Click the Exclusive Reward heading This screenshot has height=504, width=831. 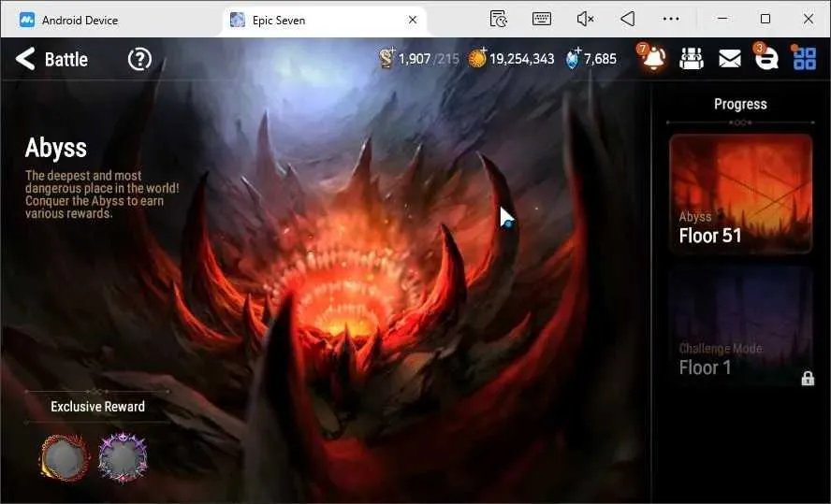[97, 406]
